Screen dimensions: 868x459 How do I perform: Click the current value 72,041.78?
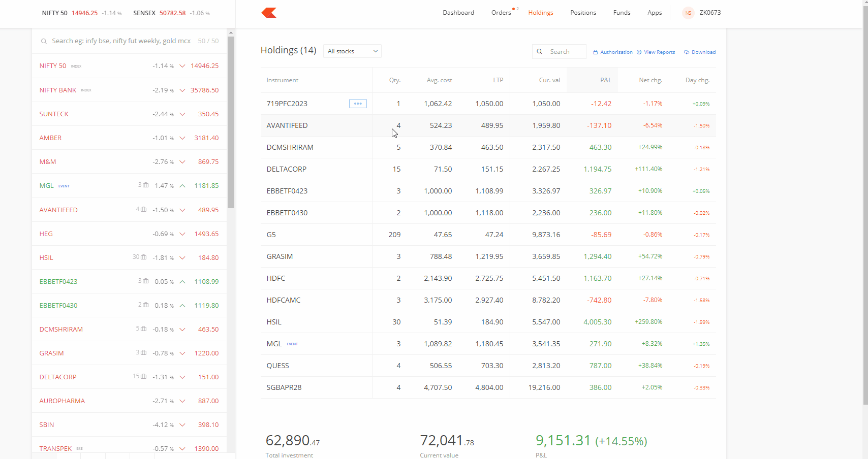pos(447,440)
